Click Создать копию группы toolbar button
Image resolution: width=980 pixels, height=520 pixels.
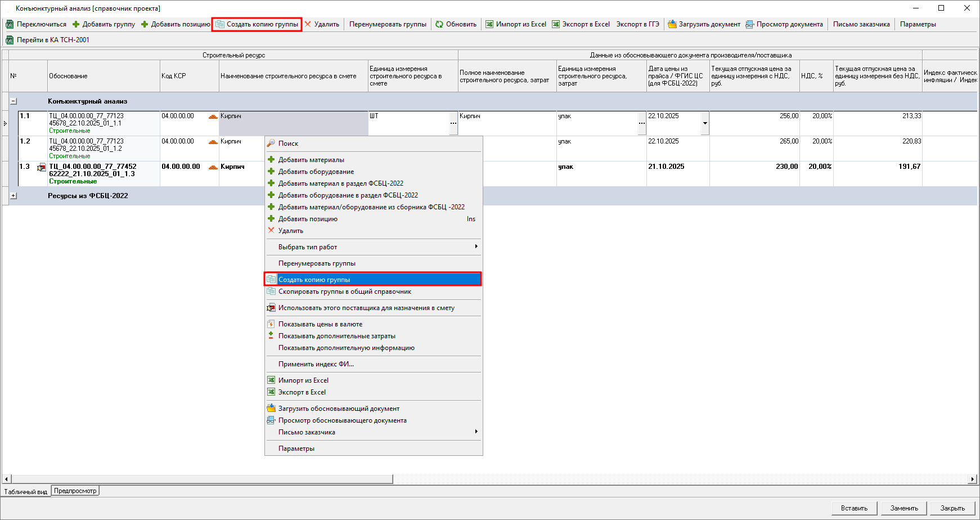coord(257,24)
